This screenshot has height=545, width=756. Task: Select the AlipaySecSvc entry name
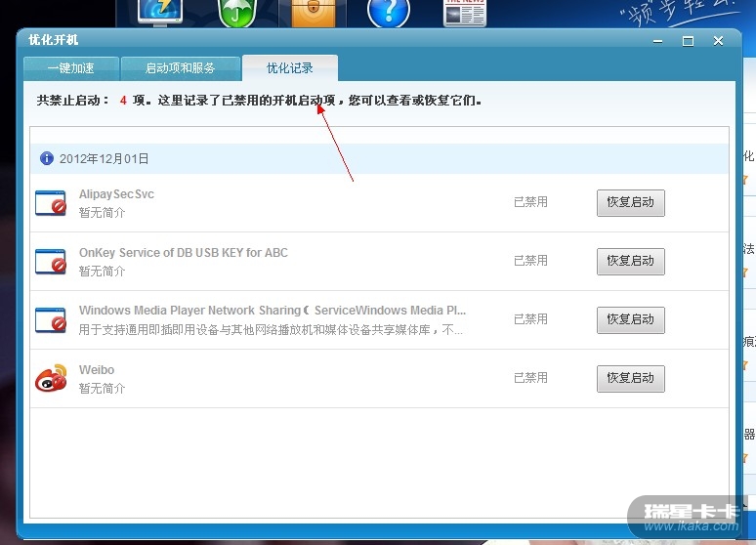click(116, 194)
